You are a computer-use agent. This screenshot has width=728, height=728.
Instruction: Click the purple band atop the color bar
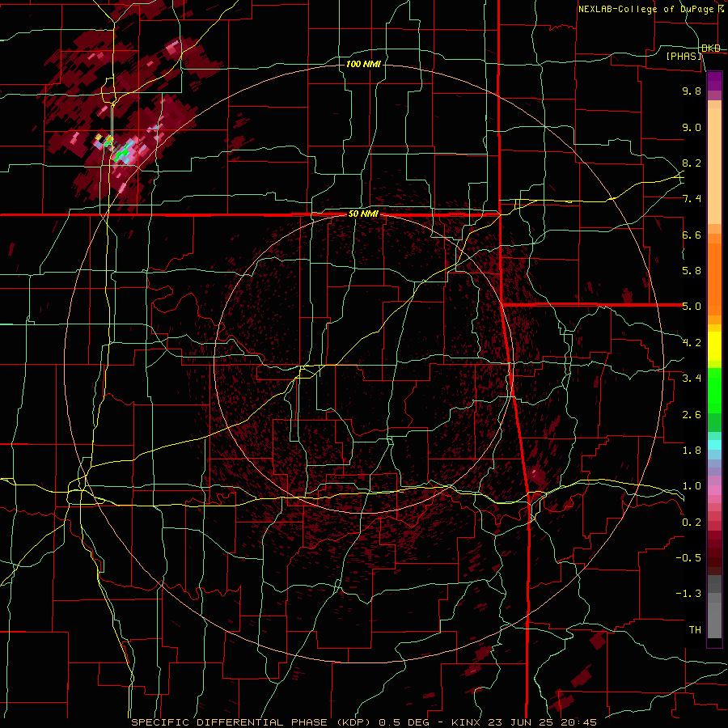(714, 81)
